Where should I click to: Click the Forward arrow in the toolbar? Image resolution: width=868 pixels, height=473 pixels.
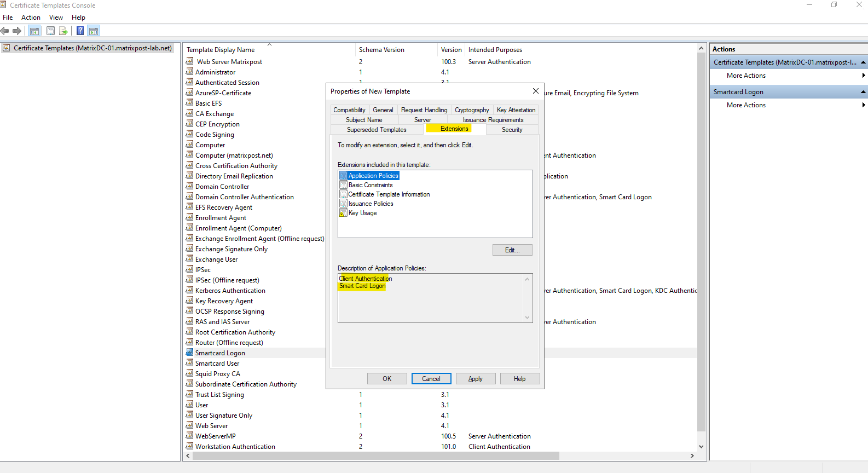[17, 31]
